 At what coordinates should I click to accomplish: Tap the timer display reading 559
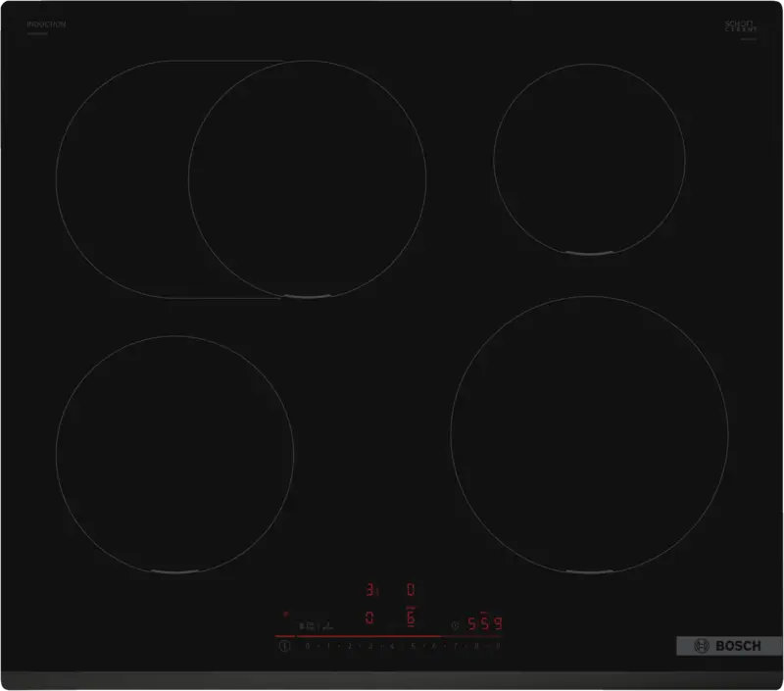[x=484, y=623]
